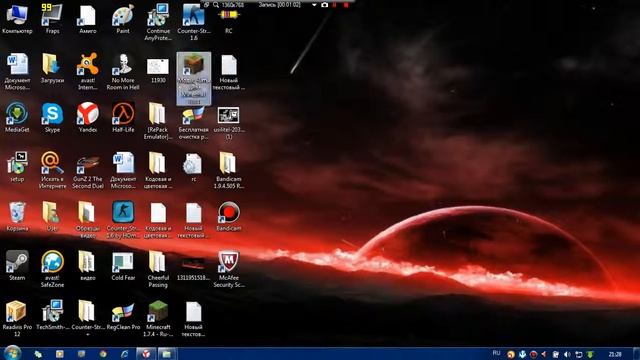The width and height of the screenshot is (640, 360).
Task: Launch Minecraft 1.7.4 - Ru shortcut
Action: coord(158,318)
